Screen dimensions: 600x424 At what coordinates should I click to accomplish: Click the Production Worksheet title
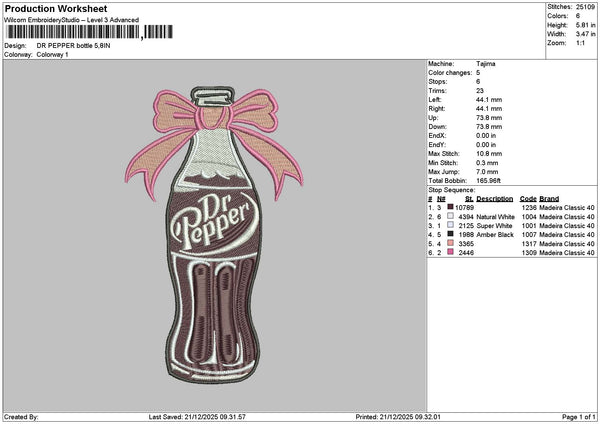point(56,8)
